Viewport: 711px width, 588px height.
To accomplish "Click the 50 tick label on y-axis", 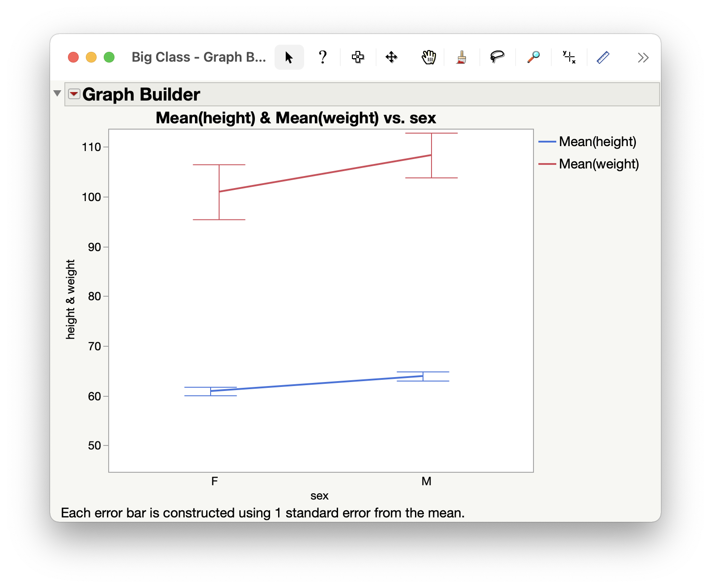I will point(94,445).
